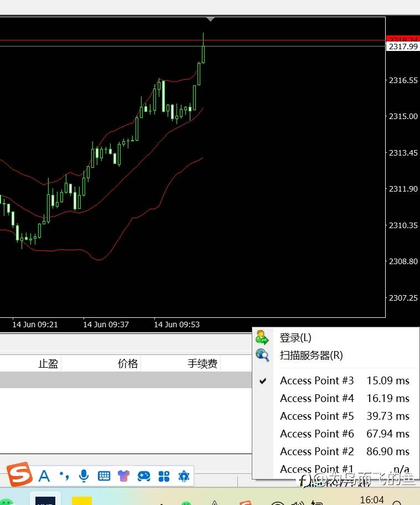Click the 2308.80 price axis label
This screenshot has height=505, width=420.
[x=403, y=261]
